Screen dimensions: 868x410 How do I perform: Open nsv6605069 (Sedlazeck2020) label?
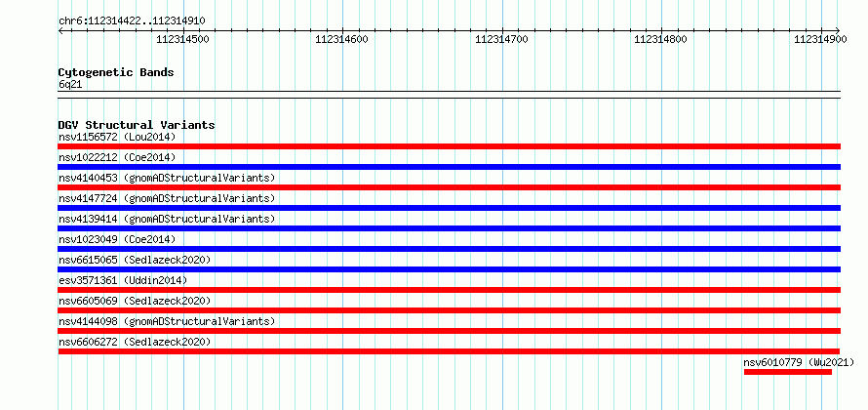pos(135,301)
